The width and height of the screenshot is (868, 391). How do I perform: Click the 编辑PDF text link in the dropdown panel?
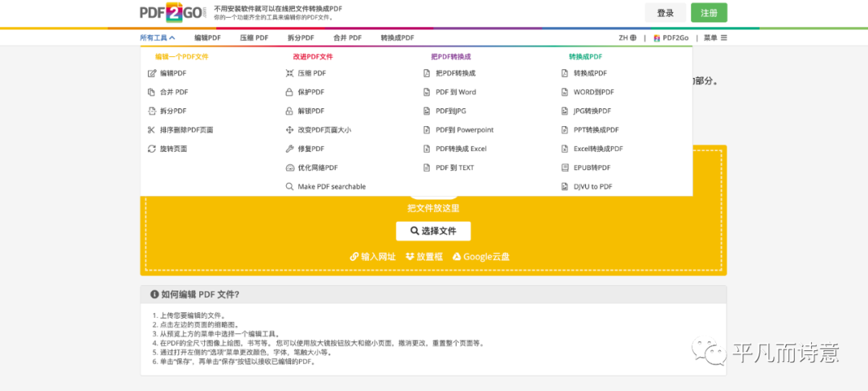(x=174, y=73)
